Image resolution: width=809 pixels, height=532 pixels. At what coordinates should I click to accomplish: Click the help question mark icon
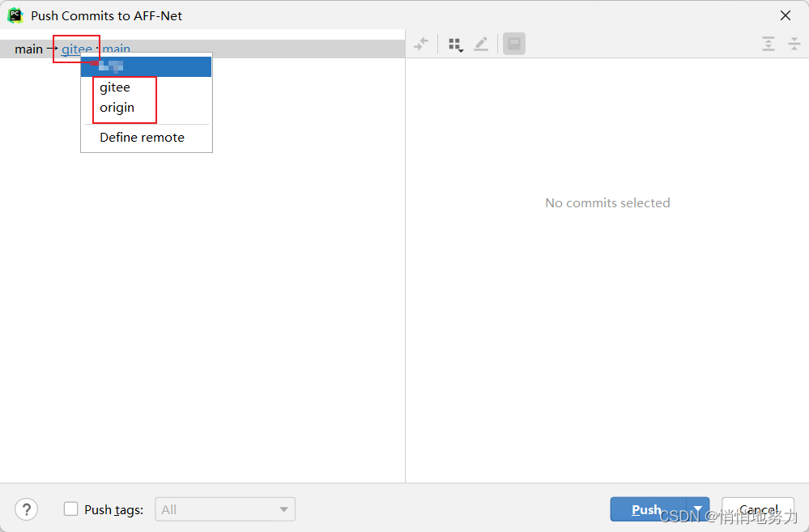(26, 509)
